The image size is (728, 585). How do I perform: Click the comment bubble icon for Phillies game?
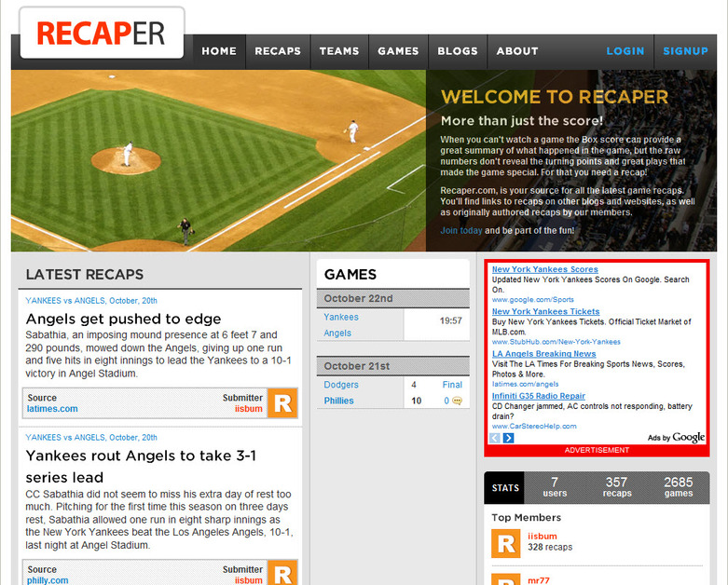pyautogui.click(x=457, y=401)
